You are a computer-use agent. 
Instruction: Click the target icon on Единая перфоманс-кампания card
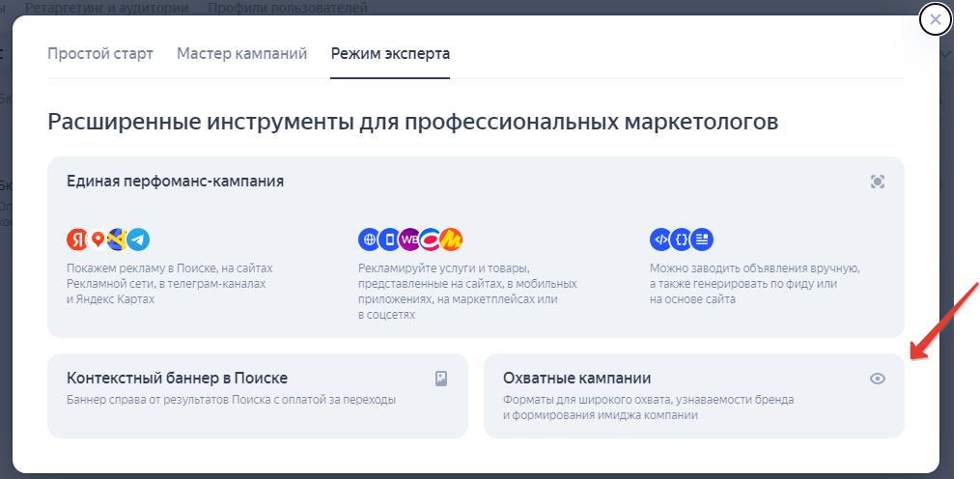878,182
